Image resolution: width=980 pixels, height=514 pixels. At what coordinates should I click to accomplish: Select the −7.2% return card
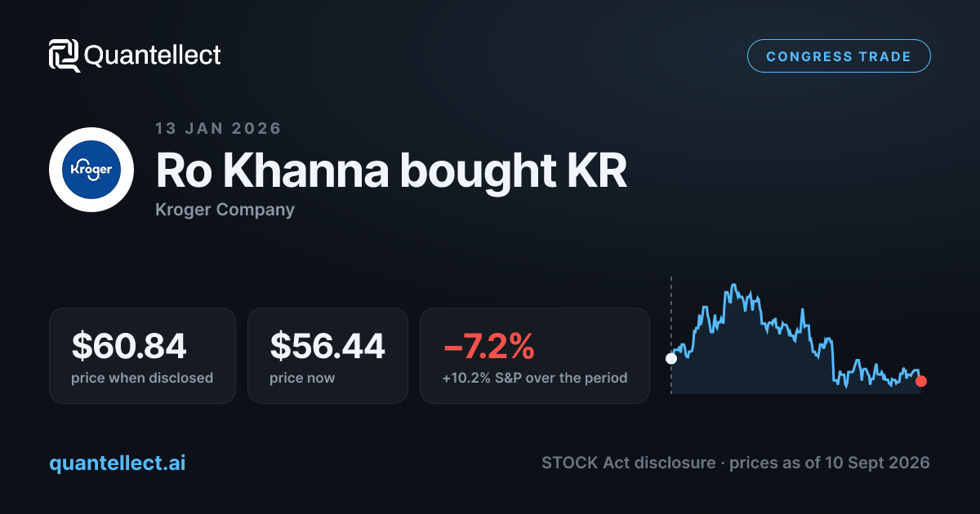[535, 356]
